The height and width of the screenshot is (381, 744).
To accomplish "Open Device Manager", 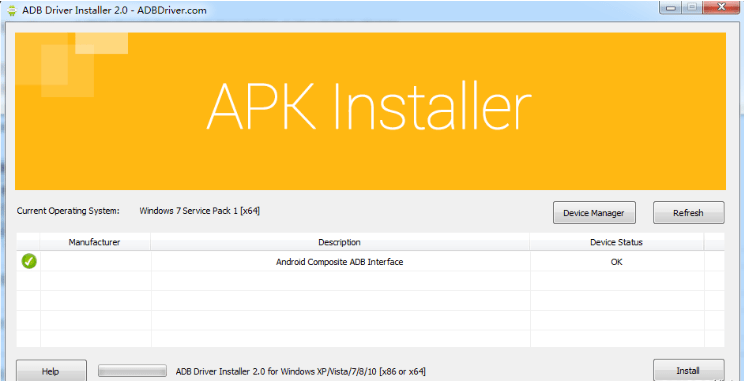I will pyautogui.click(x=594, y=213).
